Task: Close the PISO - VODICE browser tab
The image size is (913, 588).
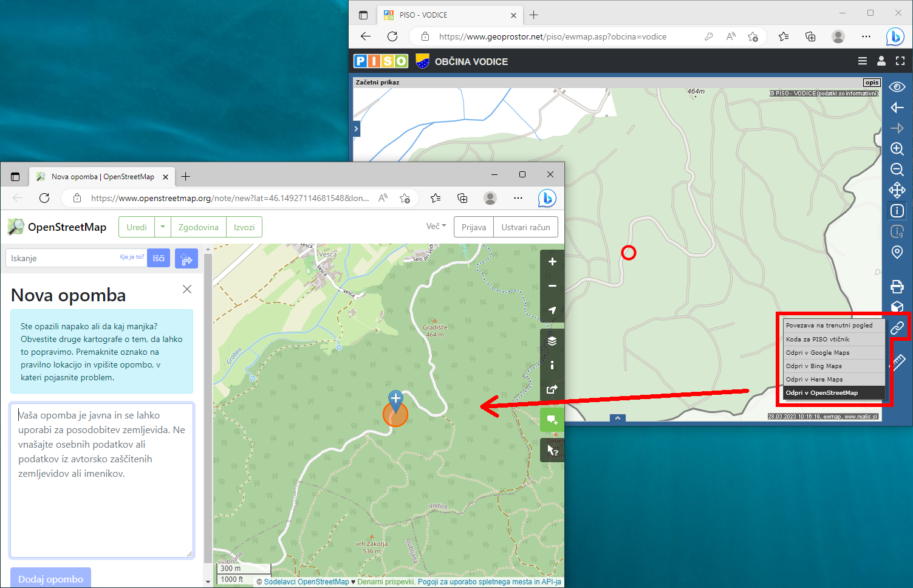Action: tap(513, 15)
